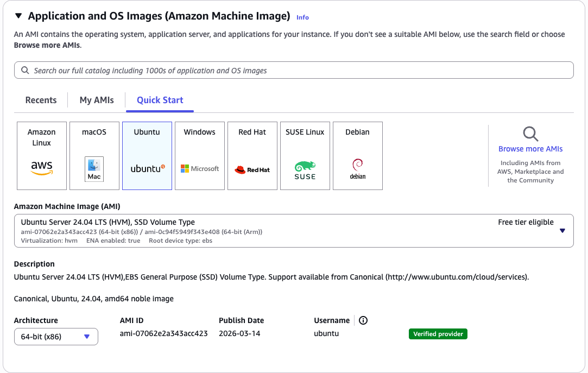Collapse the Application and OS Images section
Viewport: 588px width, 373px height.
click(x=19, y=16)
